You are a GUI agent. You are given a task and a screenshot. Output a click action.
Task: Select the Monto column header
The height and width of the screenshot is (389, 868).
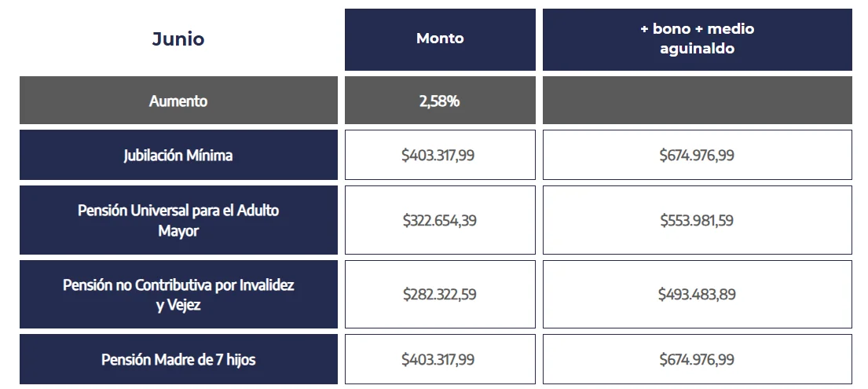[x=440, y=39]
